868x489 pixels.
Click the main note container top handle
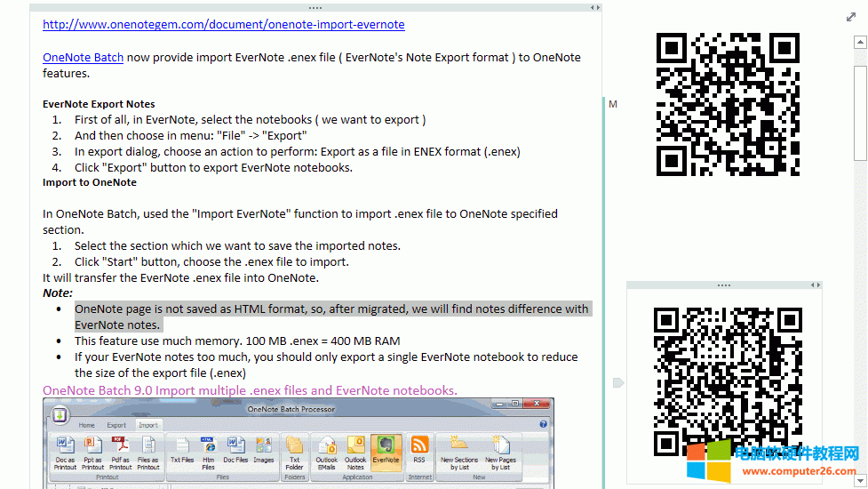pos(315,8)
